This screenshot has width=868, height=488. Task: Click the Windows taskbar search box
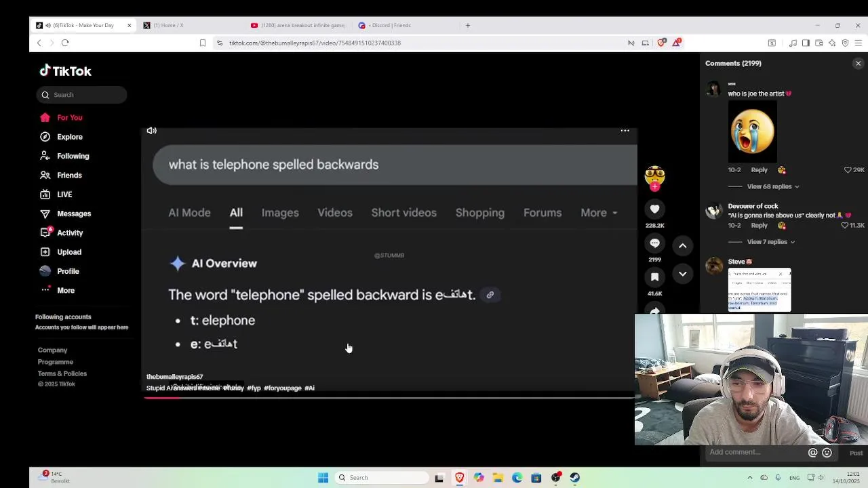coord(382,478)
